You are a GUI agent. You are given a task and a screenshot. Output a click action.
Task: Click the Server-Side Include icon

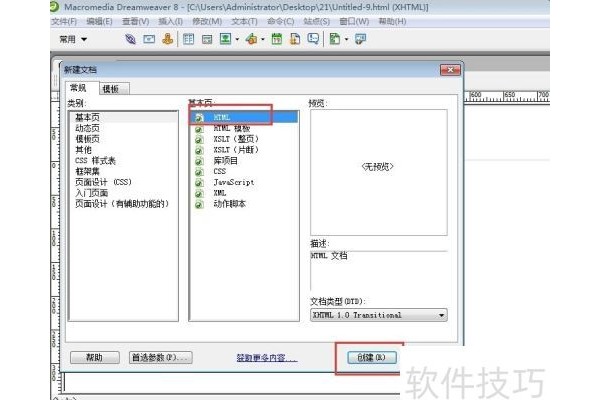pyautogui.click(x=295, y=39)
